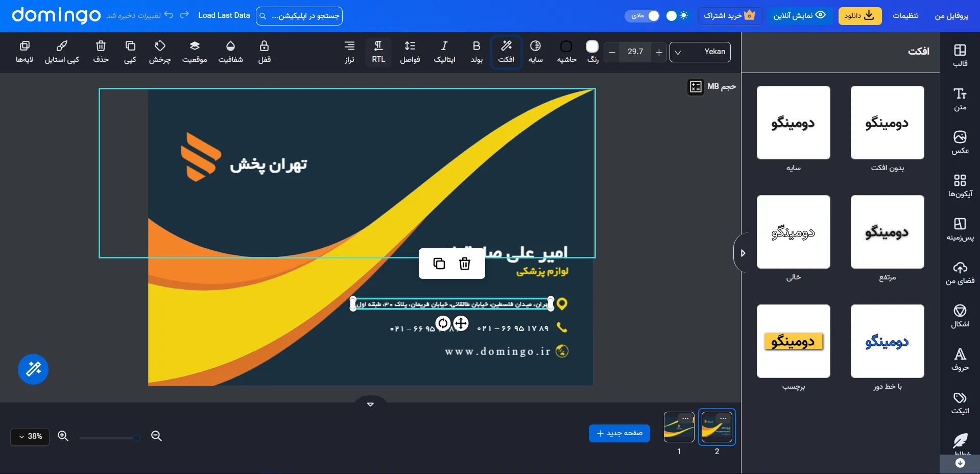The height and width of the screenshot is (474, 980).
Task: Select the Outline (با خط دور) effect thumbnail
Action: pos(887,341)
